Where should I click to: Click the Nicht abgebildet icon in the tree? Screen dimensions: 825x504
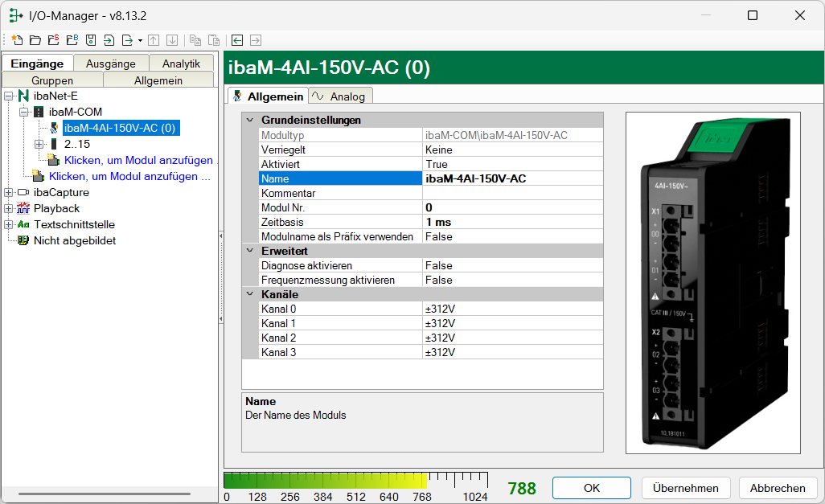pos(23,240)
